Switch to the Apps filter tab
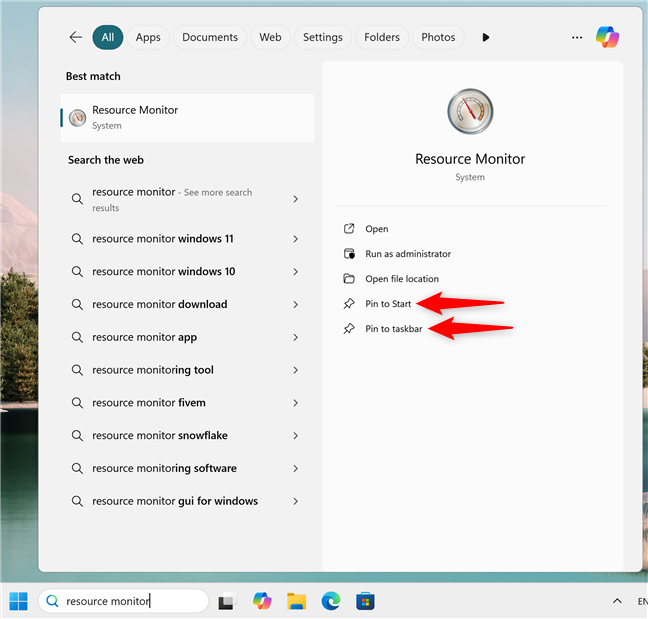This screenshot has height=619, width=648. tap(148, 37)
